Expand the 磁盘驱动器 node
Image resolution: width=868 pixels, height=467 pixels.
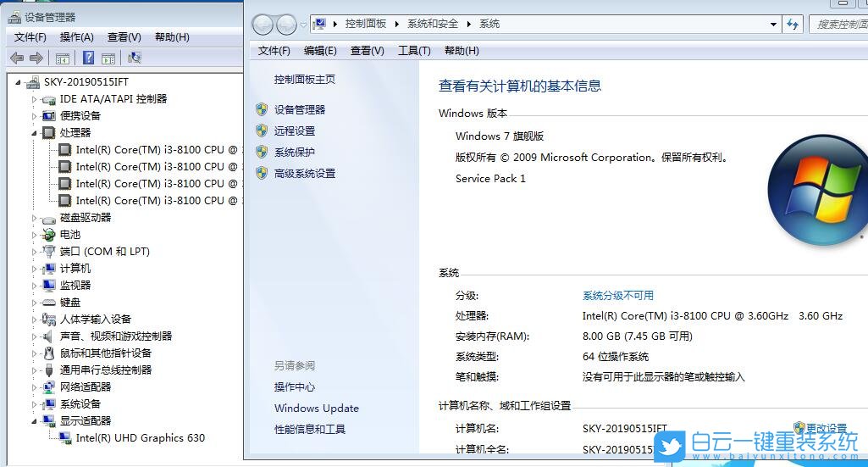coord(35,218)
